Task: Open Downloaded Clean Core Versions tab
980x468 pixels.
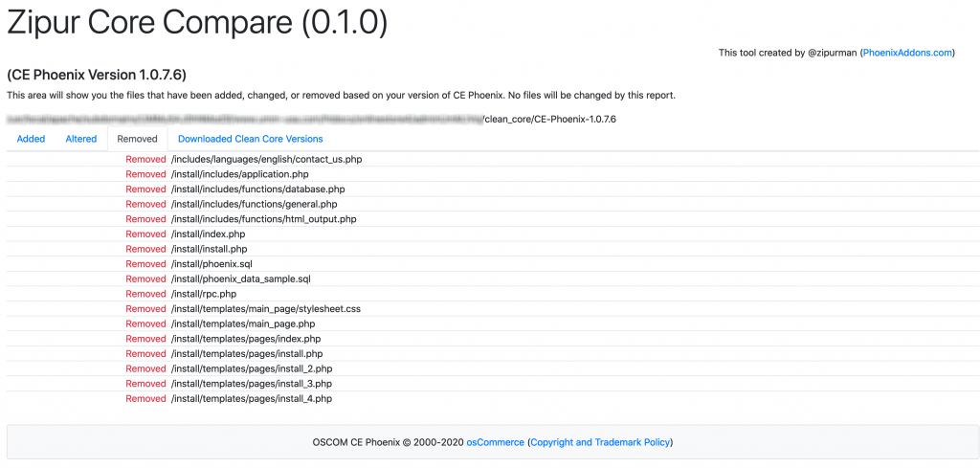Action: (x=250, y=139)
